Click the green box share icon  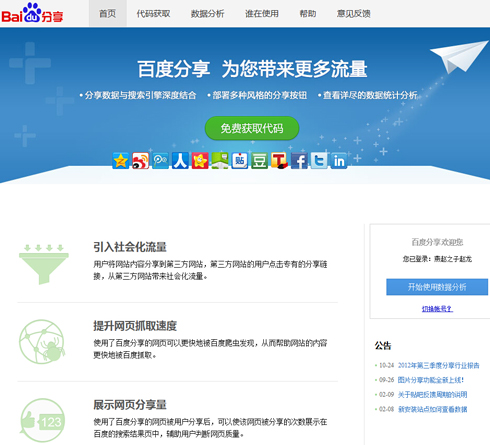coord(220,161)
